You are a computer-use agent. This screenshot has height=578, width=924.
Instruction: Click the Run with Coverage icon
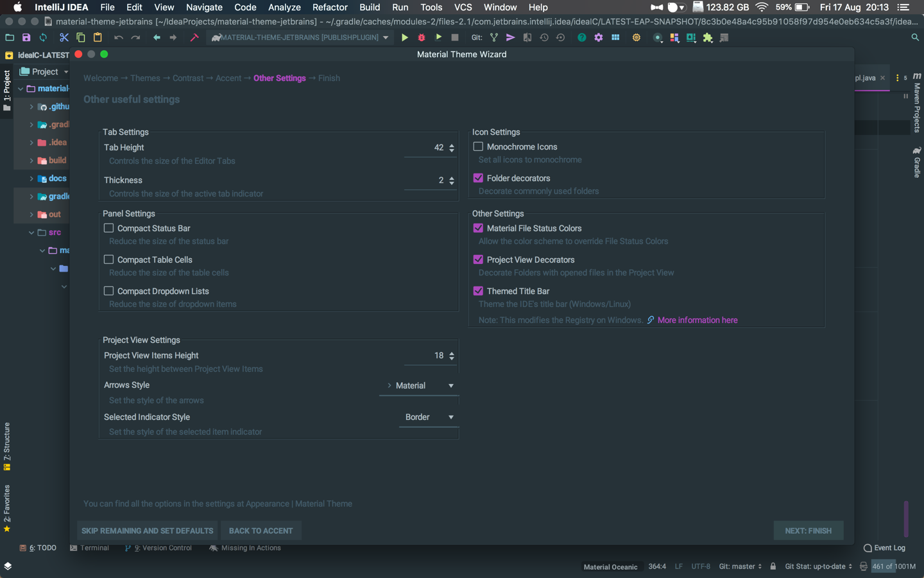coord(438,38)
